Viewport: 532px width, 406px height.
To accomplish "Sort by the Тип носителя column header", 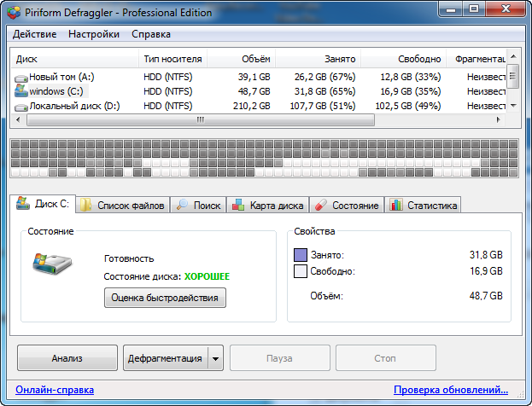I will tap(172, 59).
